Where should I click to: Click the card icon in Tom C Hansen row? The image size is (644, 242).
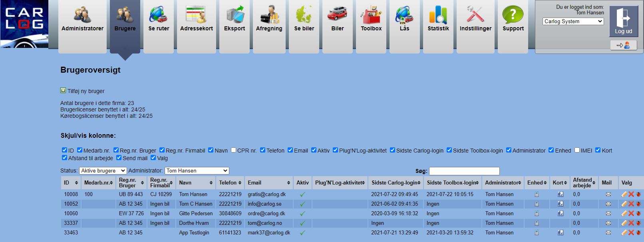[561, 204]
